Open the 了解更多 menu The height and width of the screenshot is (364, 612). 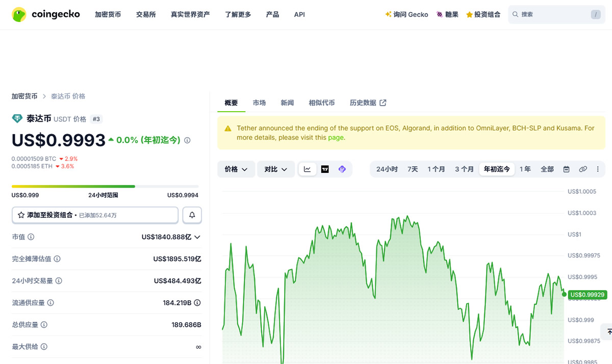click(238, 14)
